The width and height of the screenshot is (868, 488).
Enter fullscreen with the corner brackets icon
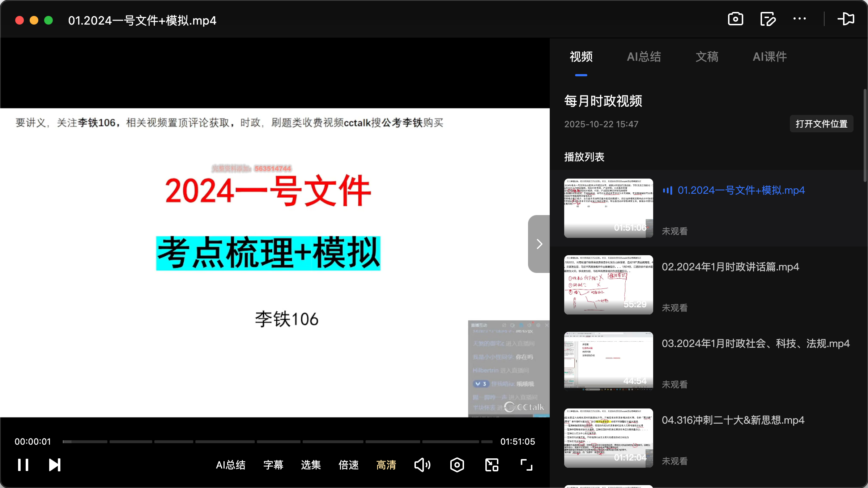click(526, 465)
